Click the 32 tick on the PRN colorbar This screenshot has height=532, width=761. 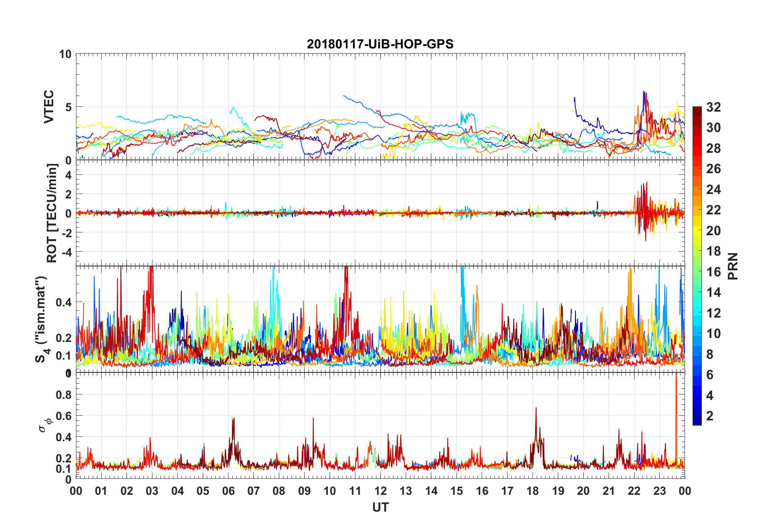713,107
